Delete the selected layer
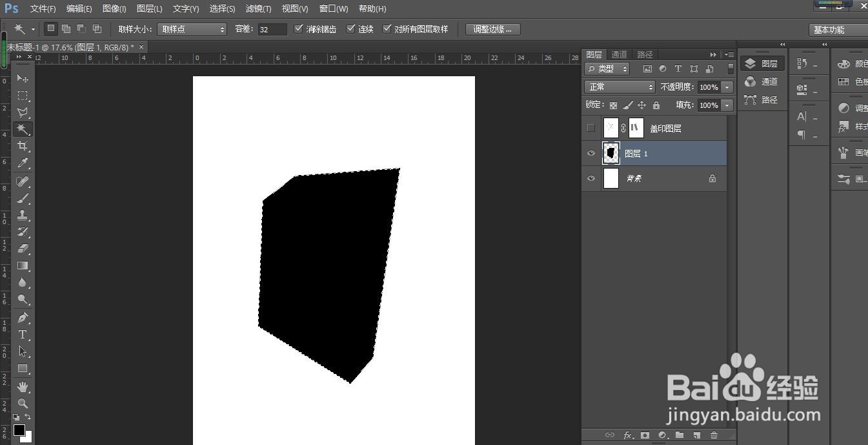The image size is (868, 445). pyautogui.click(x=714, y=435)
